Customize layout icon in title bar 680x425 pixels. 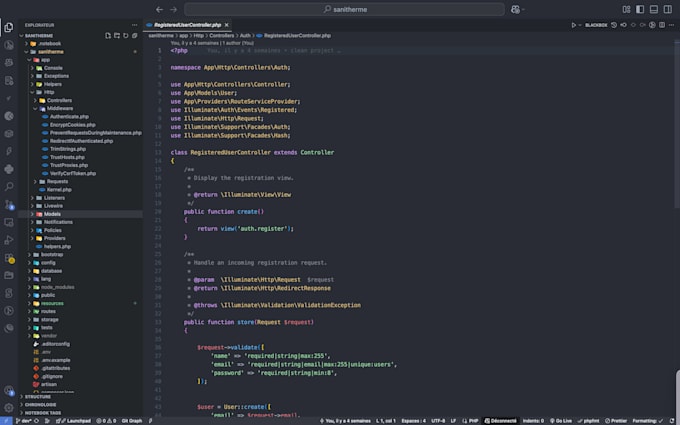point(626,9)
